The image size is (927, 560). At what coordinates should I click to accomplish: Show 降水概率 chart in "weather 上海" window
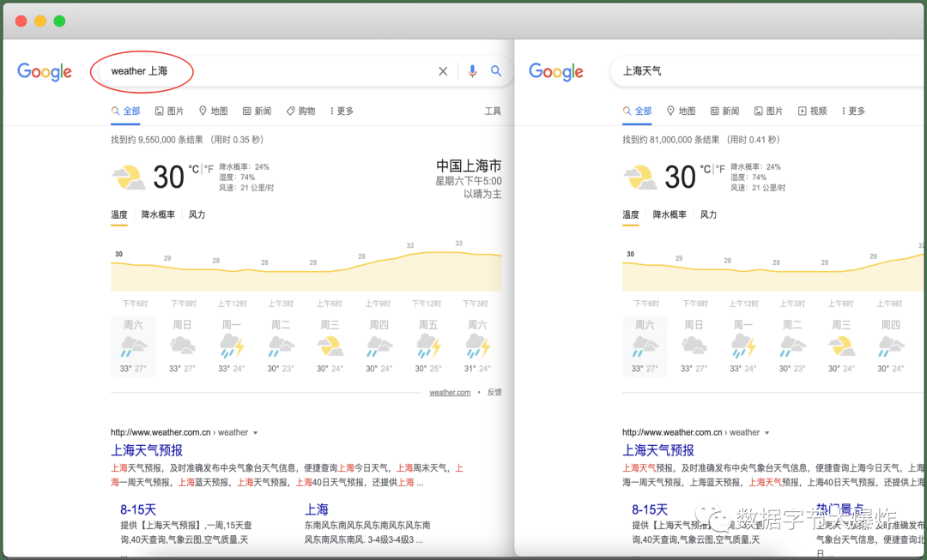click(158, 215)
